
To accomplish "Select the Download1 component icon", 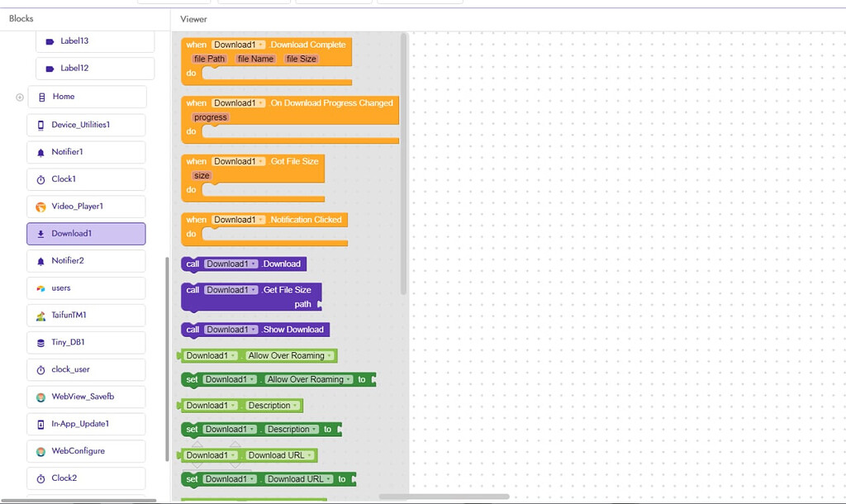I will (40, 234).
